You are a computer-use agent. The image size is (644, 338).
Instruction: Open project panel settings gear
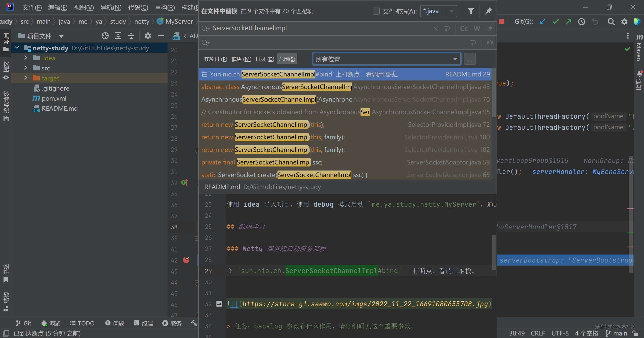[x=148, y=36]
